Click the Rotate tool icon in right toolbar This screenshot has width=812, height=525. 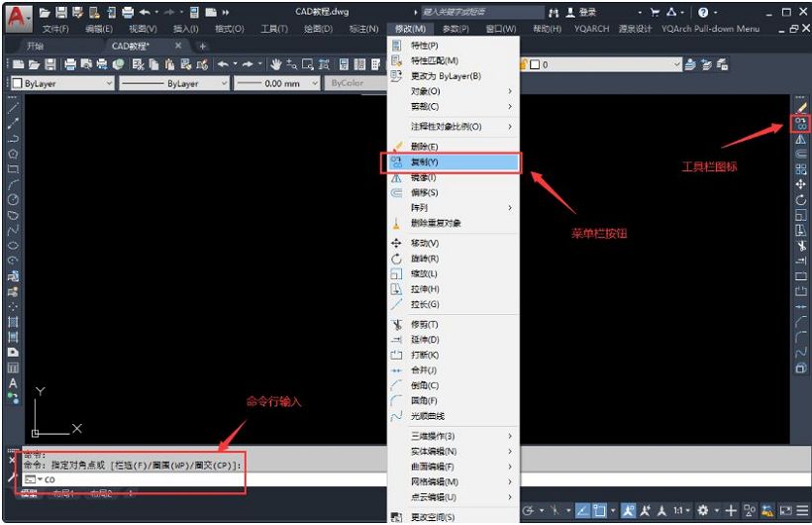[x=800, y=199]
